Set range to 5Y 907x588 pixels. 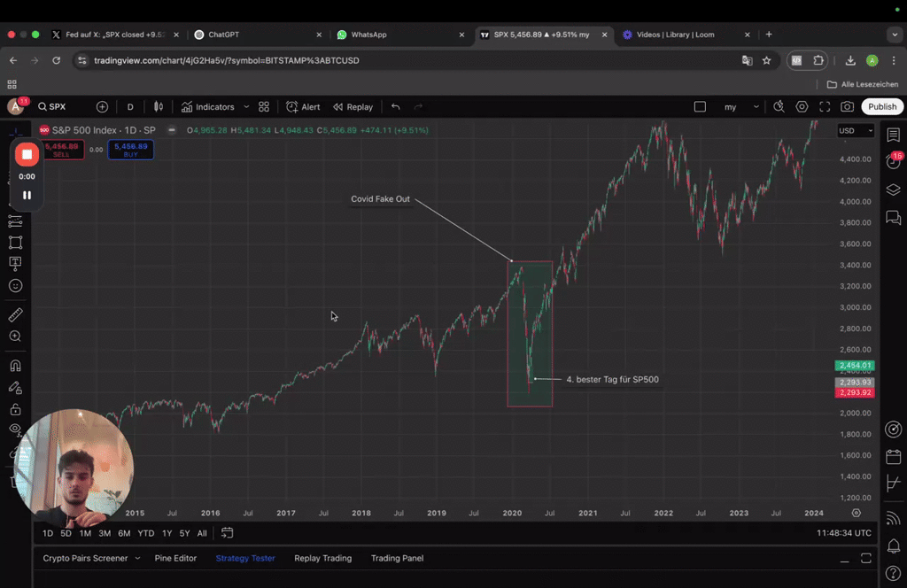pos(184,533)
